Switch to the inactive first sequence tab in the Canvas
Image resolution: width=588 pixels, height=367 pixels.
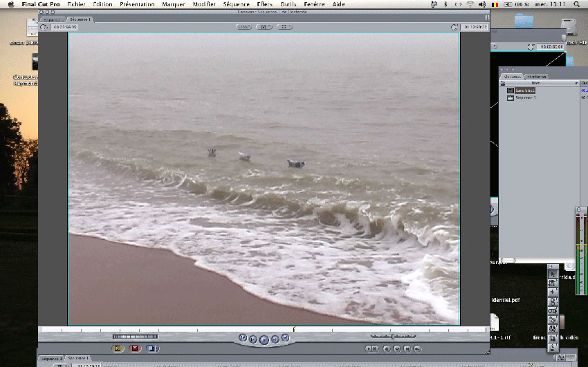[x=53, y=19]
